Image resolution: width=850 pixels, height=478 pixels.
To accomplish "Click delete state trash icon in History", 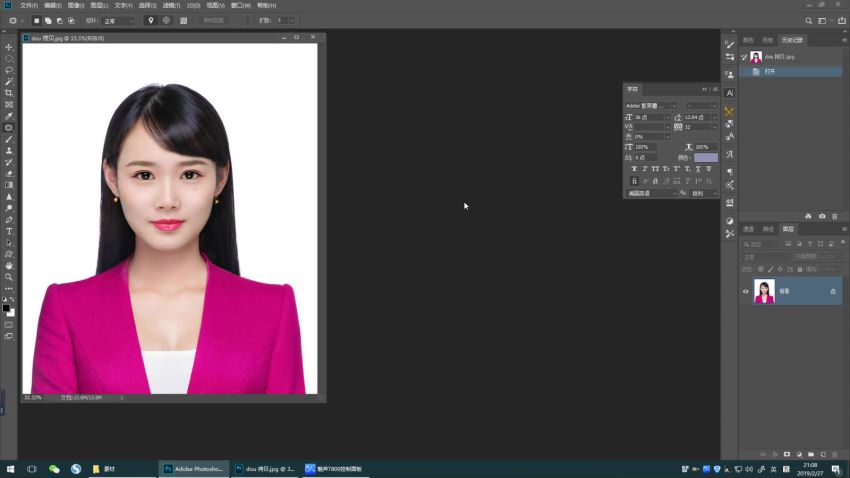I will pyautogui.click(x=835, y=216).
